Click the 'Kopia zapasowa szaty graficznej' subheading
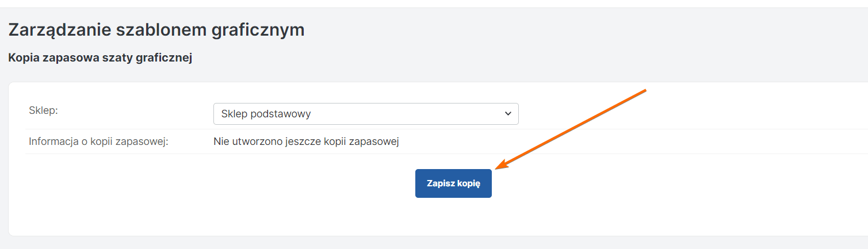 [100, 58]
